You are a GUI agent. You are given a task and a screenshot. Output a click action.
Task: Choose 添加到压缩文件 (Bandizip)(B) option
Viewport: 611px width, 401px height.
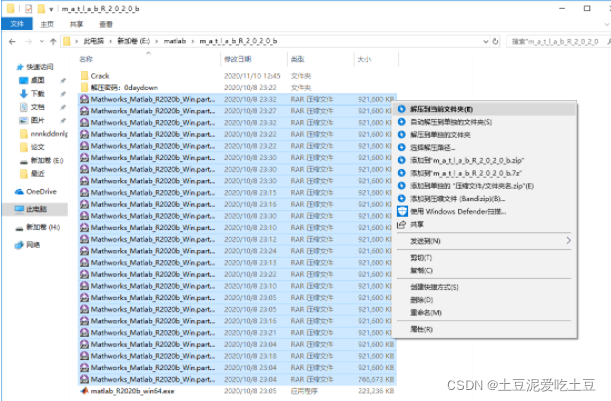pyautogui.click(x=485, y=199)
